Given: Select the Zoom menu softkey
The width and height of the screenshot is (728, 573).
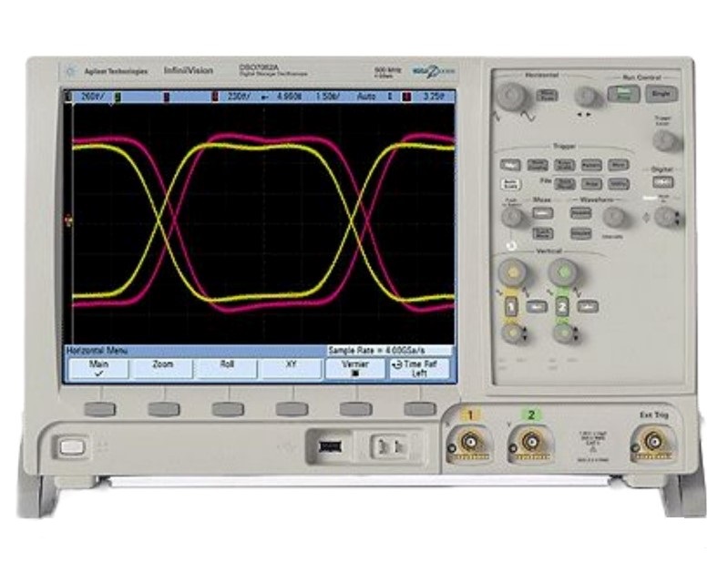Looking at the screenshot, I should [161, 367].
